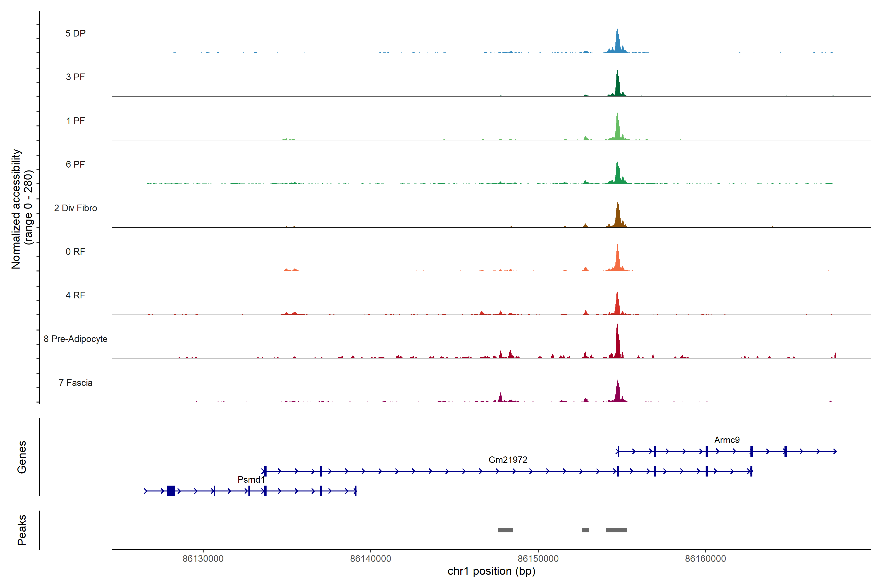882x588 pixels.
Task: Click the 86160000 axis tick label
Action: click(x=705, y=559)
